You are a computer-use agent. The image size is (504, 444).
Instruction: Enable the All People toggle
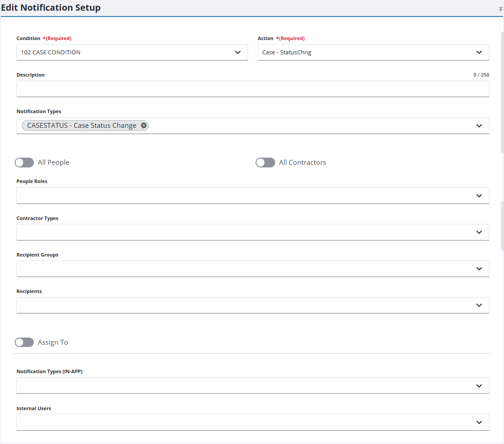pos(24,162)
